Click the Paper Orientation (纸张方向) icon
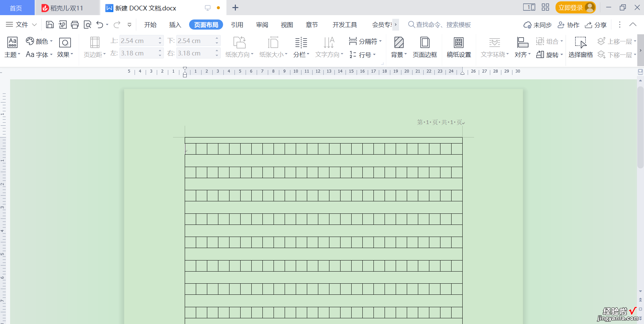Image resolution: width=644 pixels, height=324 pixels. click(x=240, y=43)
